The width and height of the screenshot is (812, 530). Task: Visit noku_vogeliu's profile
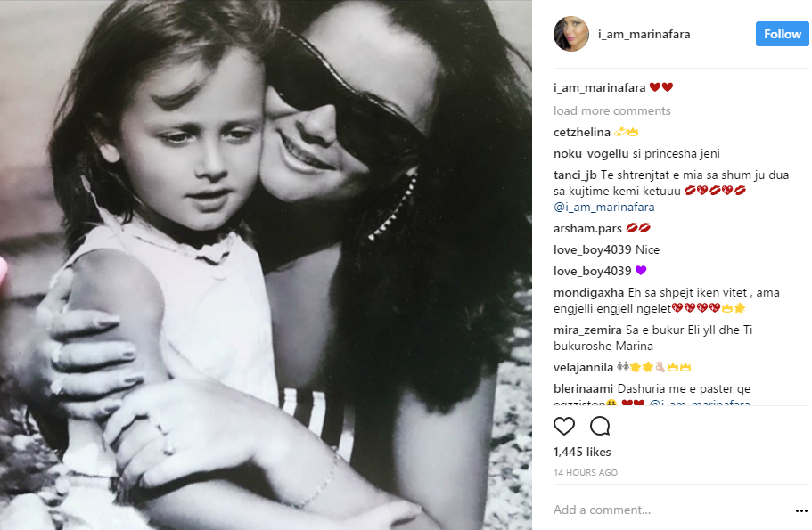point(591,154)
